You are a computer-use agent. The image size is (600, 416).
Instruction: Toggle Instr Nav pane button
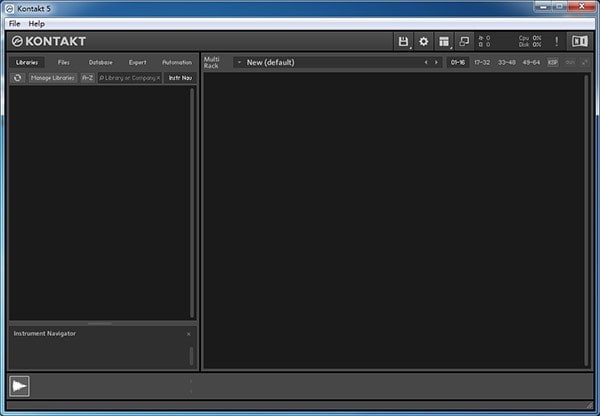coord(180,78)
